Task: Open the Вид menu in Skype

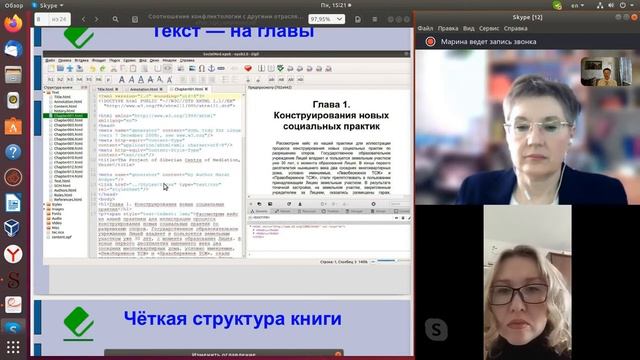Action: point(469,28)
